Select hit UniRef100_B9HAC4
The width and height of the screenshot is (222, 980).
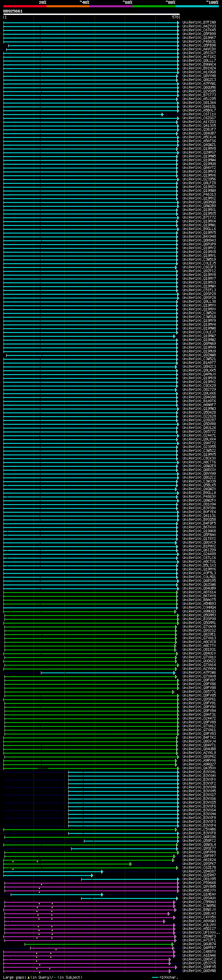coord(199,64)
